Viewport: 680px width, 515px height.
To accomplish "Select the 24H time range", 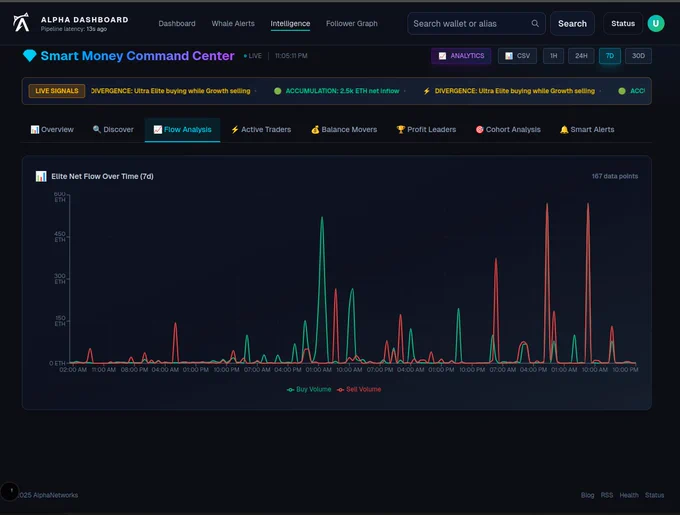I will 580,56.
